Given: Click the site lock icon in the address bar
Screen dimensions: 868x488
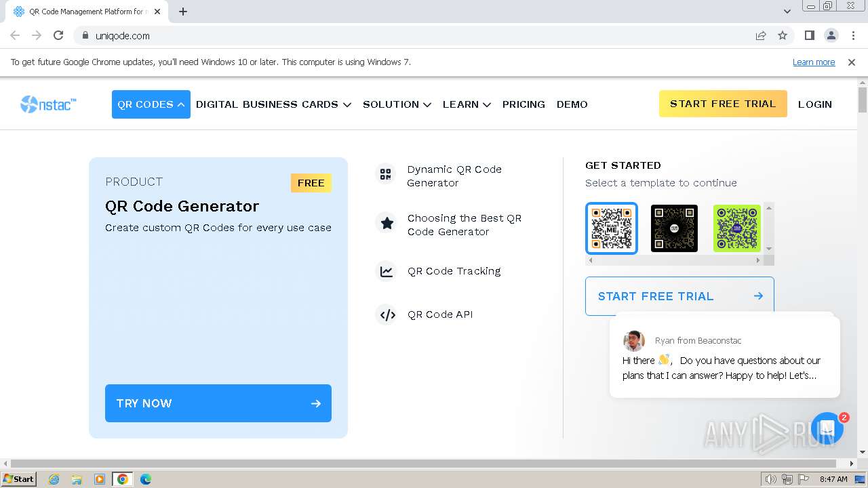Looking at the screenshot, I should click(x=85, y=35).
